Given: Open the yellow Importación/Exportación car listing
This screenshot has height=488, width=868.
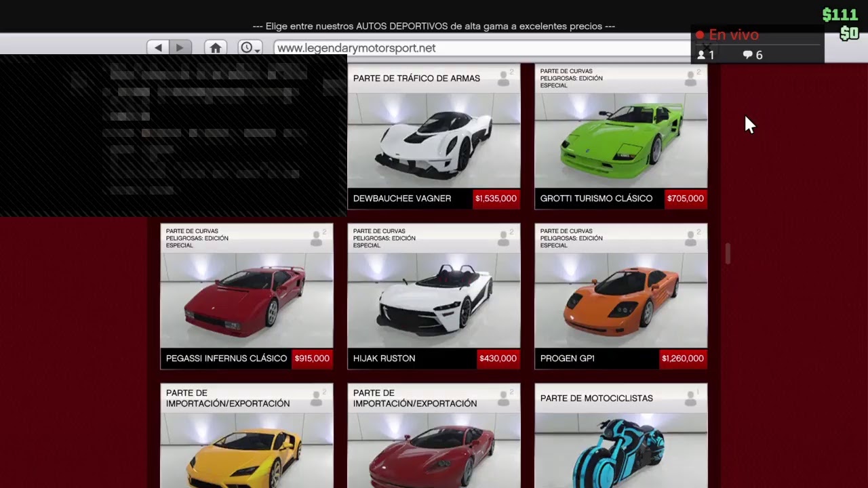Looking at the screenshot, I should [247, 447].
